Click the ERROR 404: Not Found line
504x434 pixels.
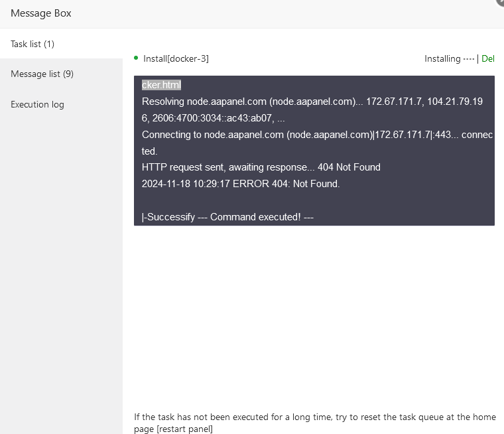click(x=241, y=184)
